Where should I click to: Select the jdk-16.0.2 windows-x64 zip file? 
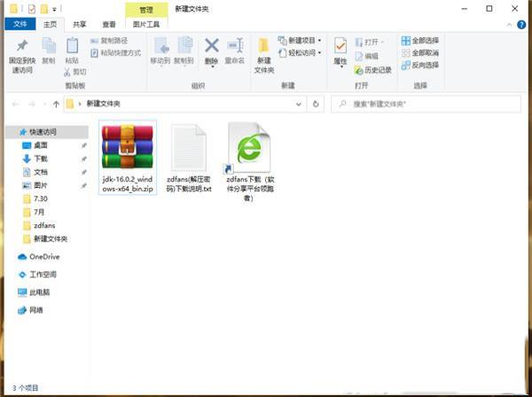coord(127,160)
